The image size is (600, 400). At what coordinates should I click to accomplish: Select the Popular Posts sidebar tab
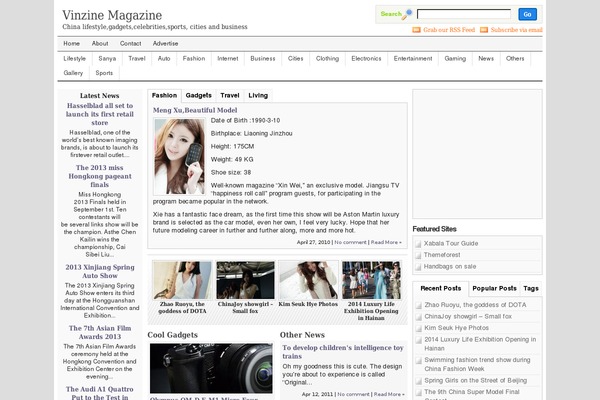(x=494, y=289)
